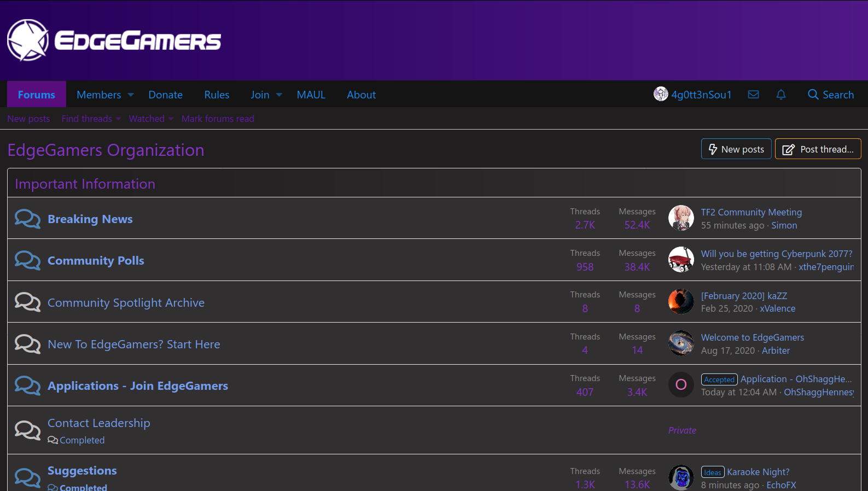Screen dimensions: 868x491
Task: Open the Donate nav item
Action: coord(166,95)
